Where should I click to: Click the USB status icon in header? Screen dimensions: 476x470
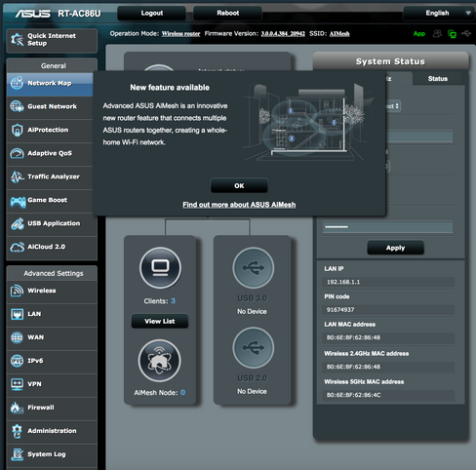tap(466, 33)
